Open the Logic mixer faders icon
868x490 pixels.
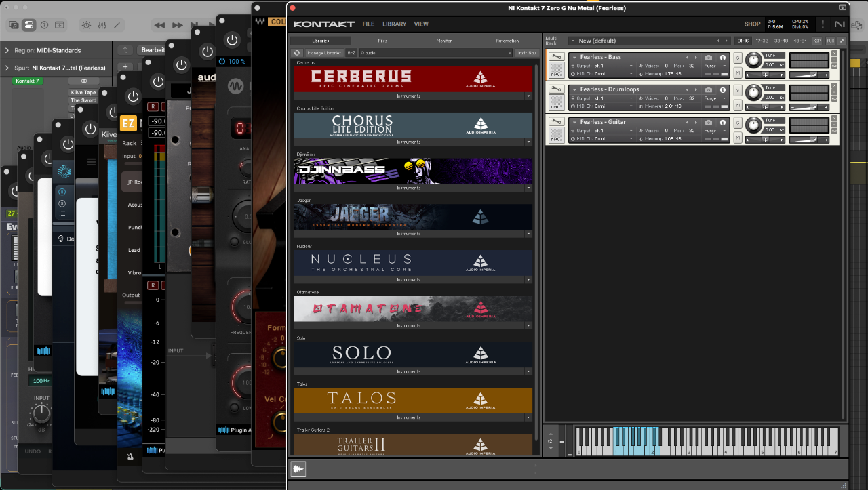coord(102,25)
